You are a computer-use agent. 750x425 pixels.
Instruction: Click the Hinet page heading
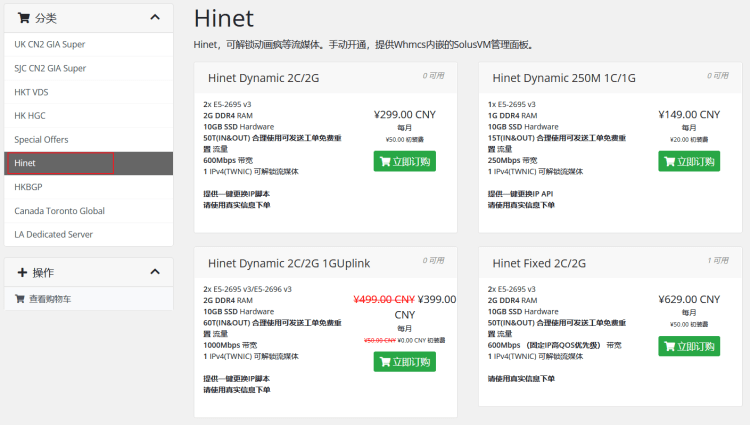(224, 19)
